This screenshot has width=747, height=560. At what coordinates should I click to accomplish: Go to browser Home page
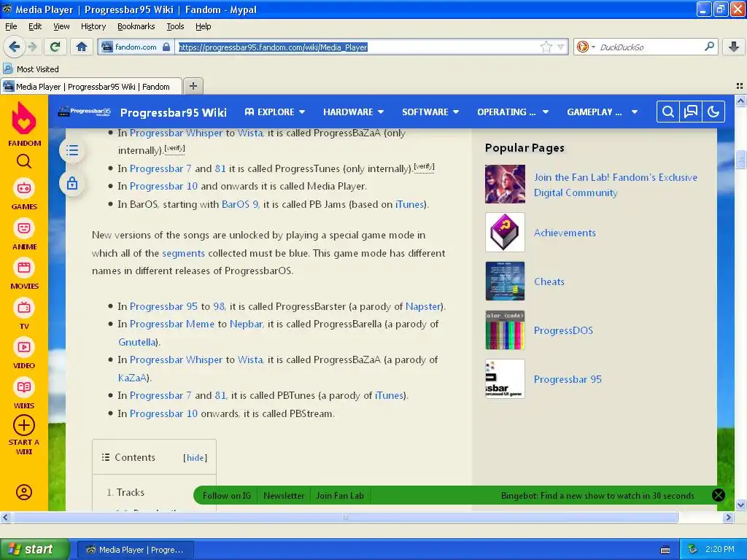point(82,47)
